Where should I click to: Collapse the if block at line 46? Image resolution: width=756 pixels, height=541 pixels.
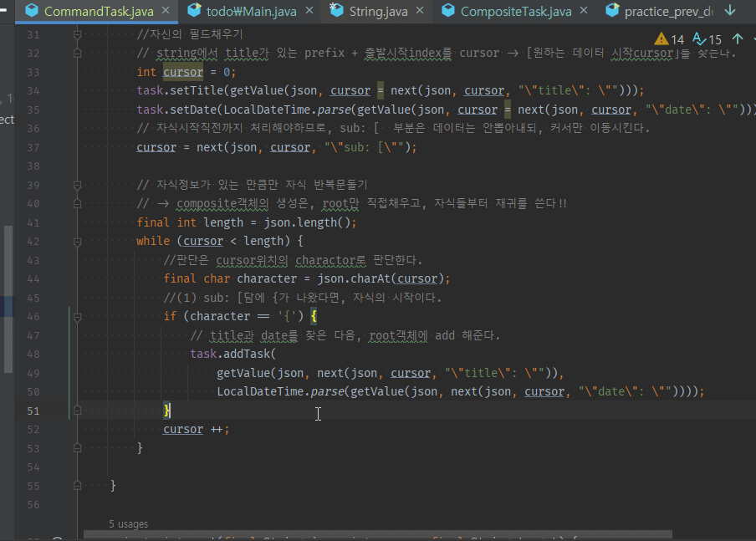pyautogui.click(x=77, y=317)
